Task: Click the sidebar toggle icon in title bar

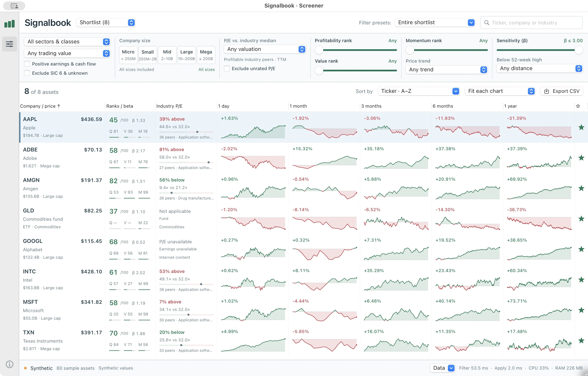Action: coord(14,6)
